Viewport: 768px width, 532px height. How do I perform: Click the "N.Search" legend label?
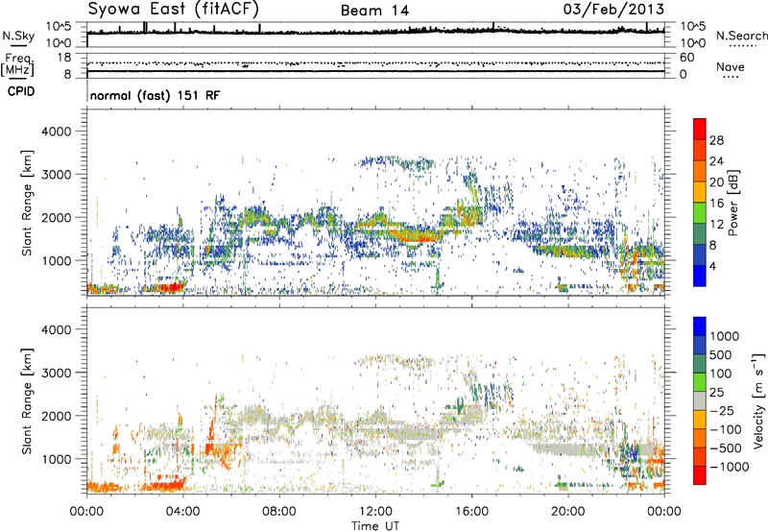741,36
